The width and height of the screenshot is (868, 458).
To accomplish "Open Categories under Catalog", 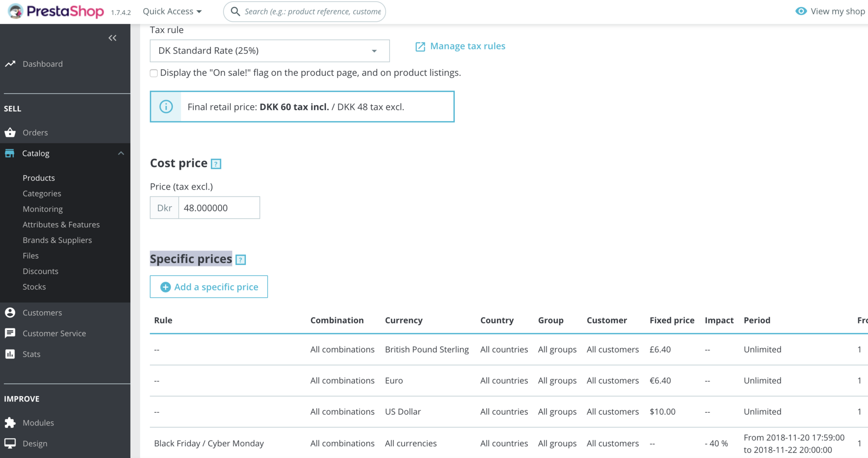I will (x=42, y=193).
